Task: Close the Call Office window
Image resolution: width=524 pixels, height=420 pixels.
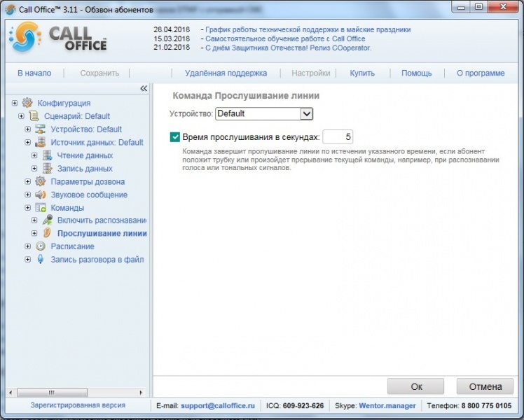Action: (x=503, y=7)
